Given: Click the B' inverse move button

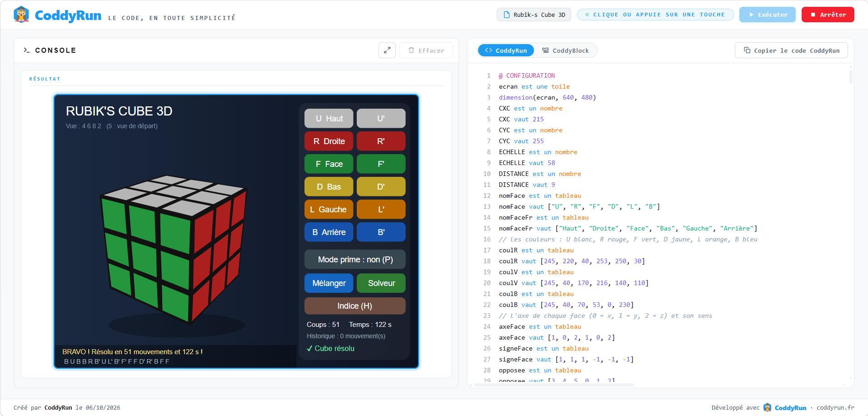Looking at the screenshot, I should (381, 232).
